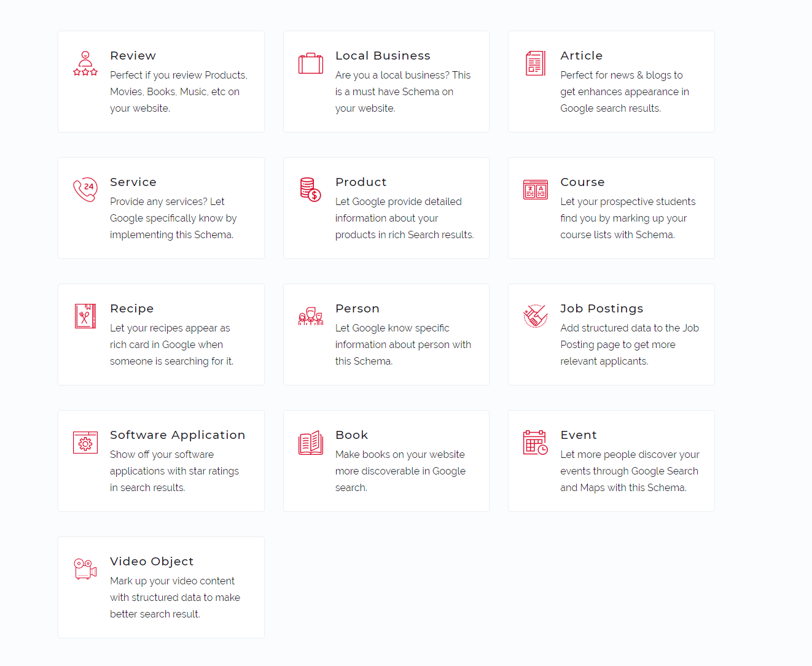
Task: Click the Review person-with-stars icon
Action: pyautogui.click(x=85, y=62)
